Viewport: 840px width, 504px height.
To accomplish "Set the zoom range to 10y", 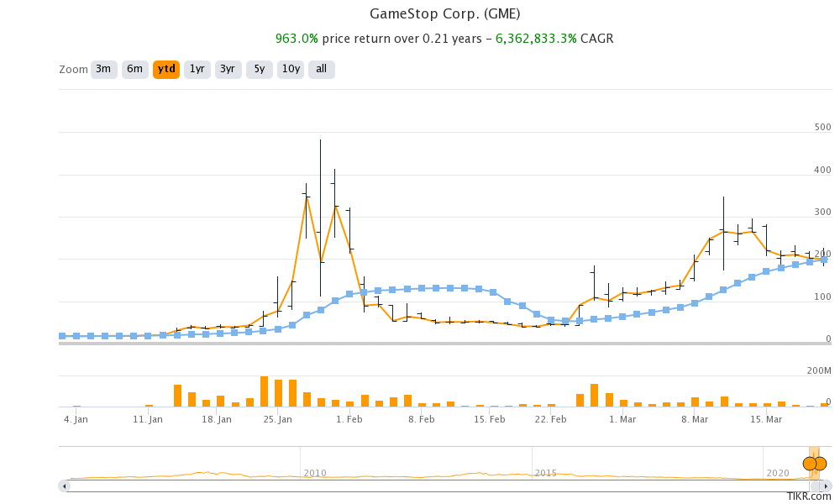I will point(291,69).
